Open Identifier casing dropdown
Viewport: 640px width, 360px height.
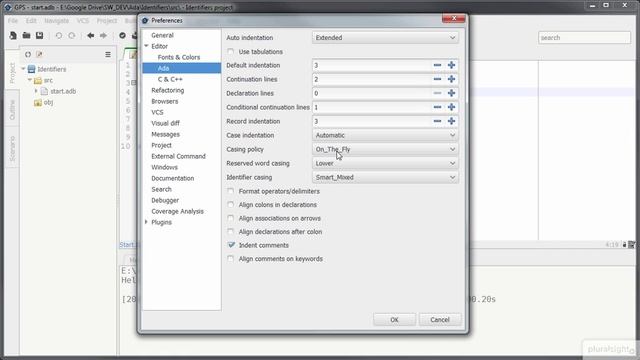pos(385,178)
